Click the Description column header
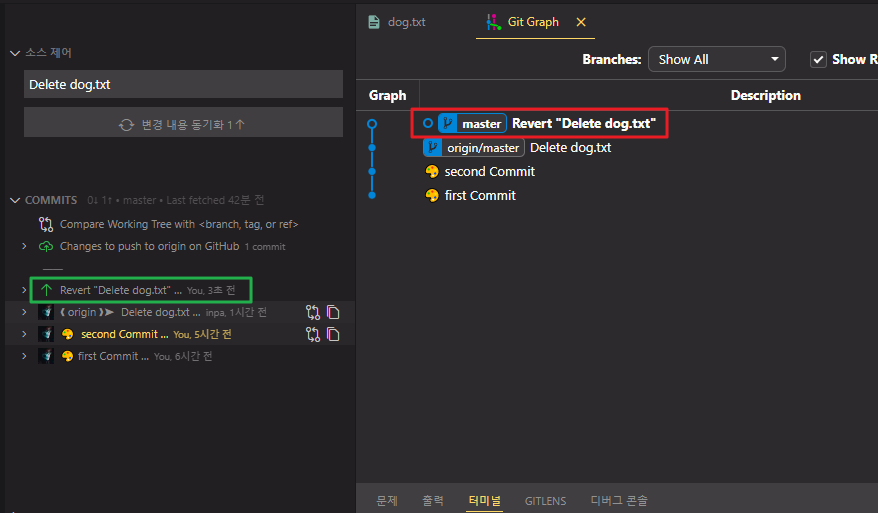This screenshot has height=513, width=878. pyautogui.click(x=765, y=95)
